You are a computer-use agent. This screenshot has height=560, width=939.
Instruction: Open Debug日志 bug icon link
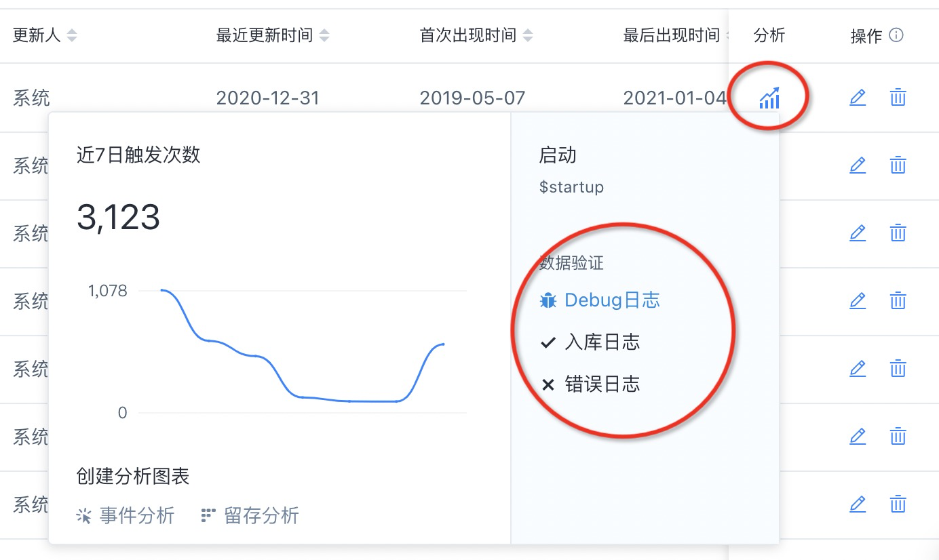[599, 300]
